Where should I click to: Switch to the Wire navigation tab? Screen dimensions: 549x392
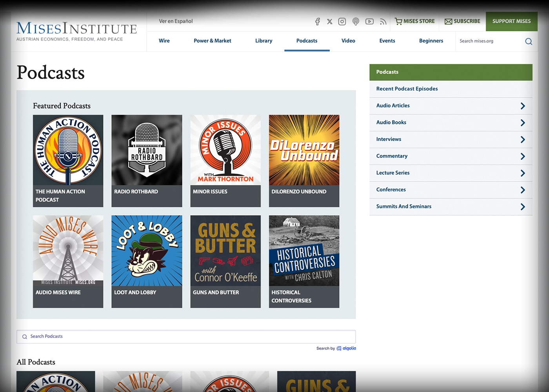(x=164, y=41)
